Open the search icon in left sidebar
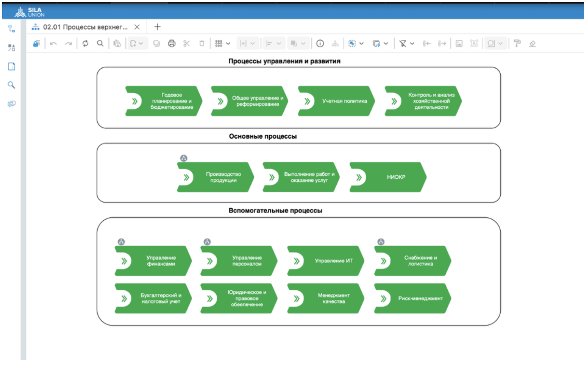The image size is (588, 367). pyautogui.click(x=11, y=85)
